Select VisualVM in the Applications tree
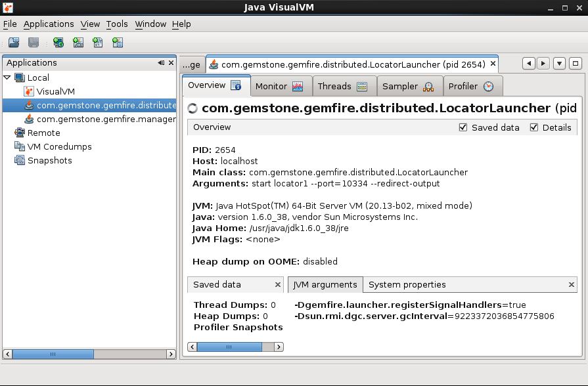Image resolution: width=588 pixels, height=386 pixels. tap(55, 91)
